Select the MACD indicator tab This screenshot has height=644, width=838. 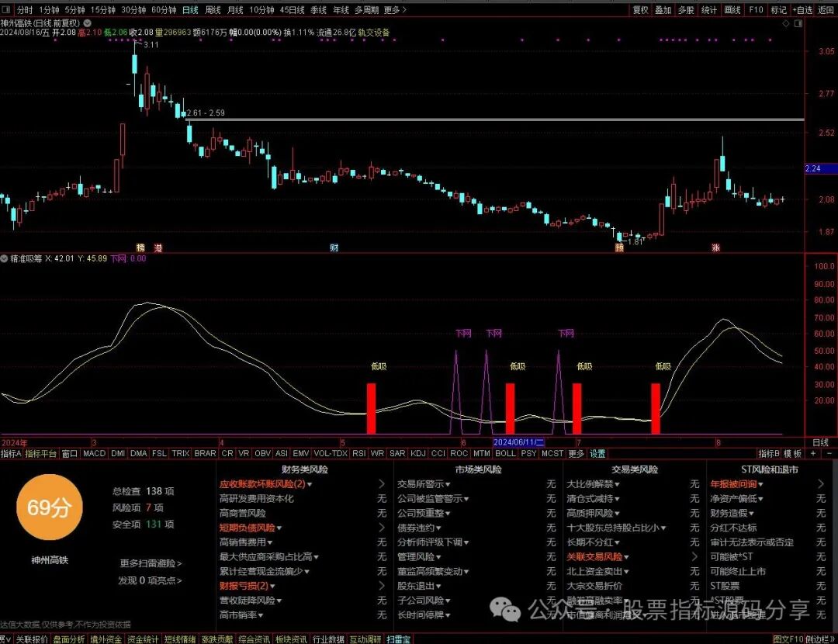94,453
